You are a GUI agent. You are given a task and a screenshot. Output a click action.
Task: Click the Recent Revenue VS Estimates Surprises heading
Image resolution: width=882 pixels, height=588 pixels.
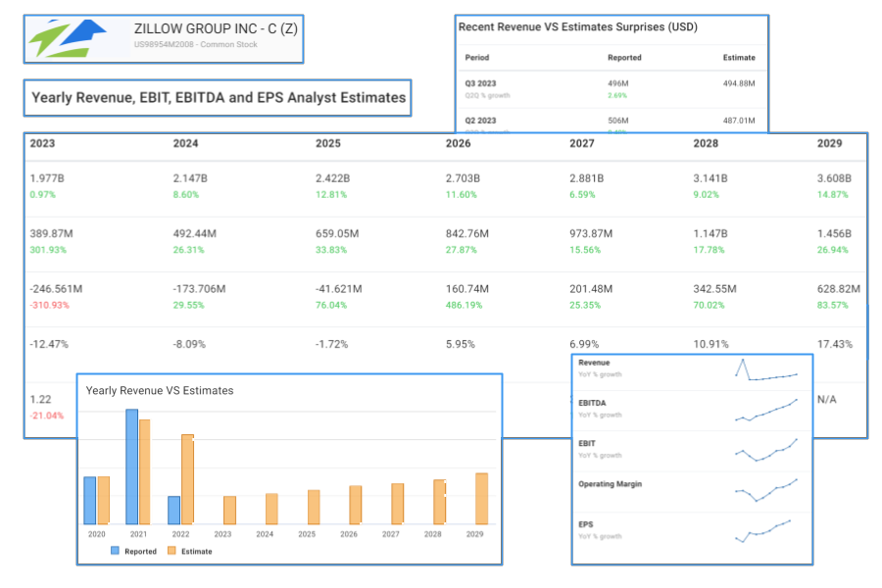click(578, 27)
